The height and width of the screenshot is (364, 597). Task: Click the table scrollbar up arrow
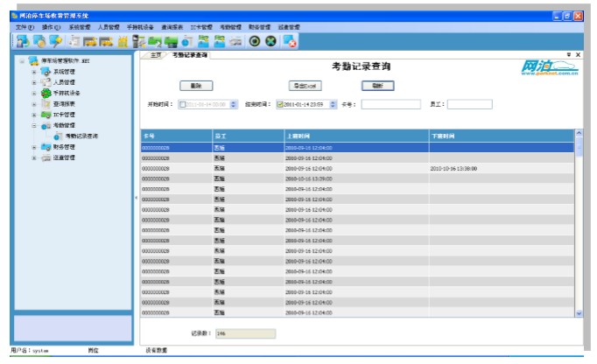579,133
